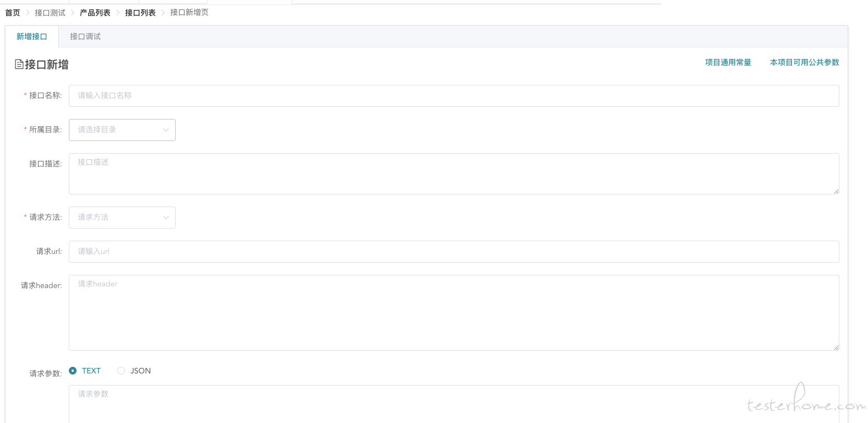Click the chevron arrow in 请求方法 select

[x=166, y=218]
